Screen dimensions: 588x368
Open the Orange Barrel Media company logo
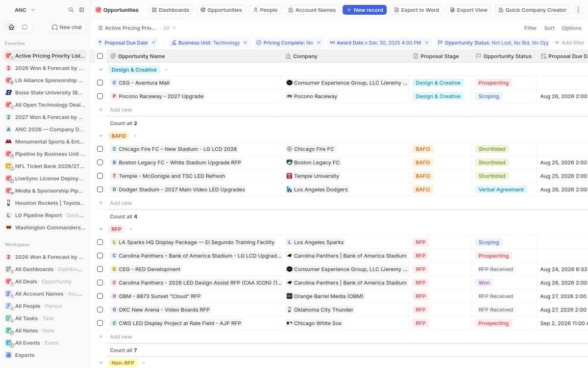pos(289,296)
